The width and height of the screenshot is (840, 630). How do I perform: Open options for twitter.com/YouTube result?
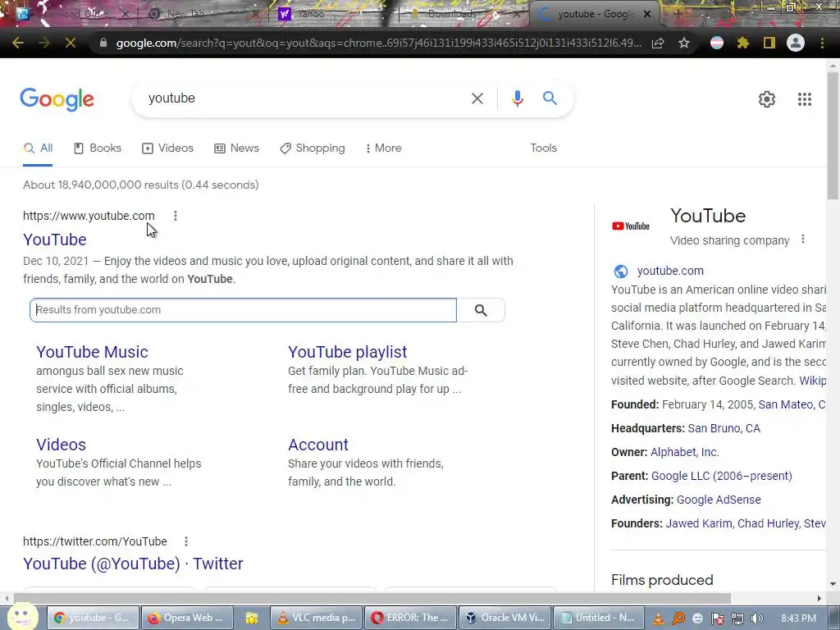(186, 541)
